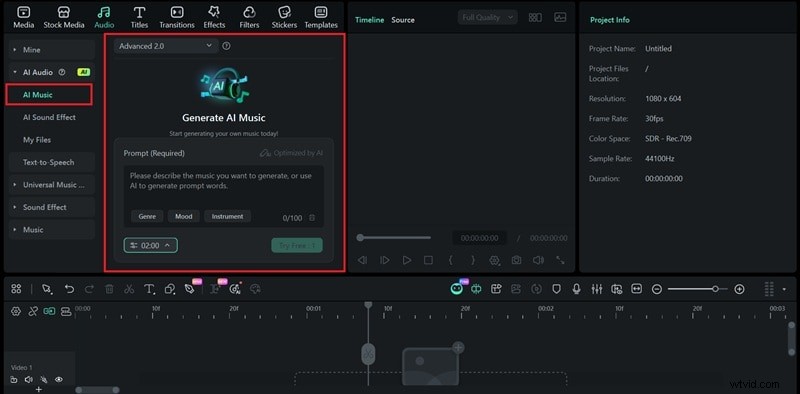This screenshot has width=800, height=394.
Task: Play the preview
Action: (x=407, y=260)
